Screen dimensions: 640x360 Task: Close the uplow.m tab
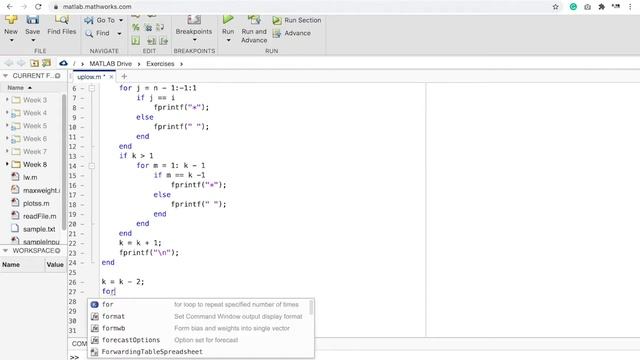pos(111,77)
